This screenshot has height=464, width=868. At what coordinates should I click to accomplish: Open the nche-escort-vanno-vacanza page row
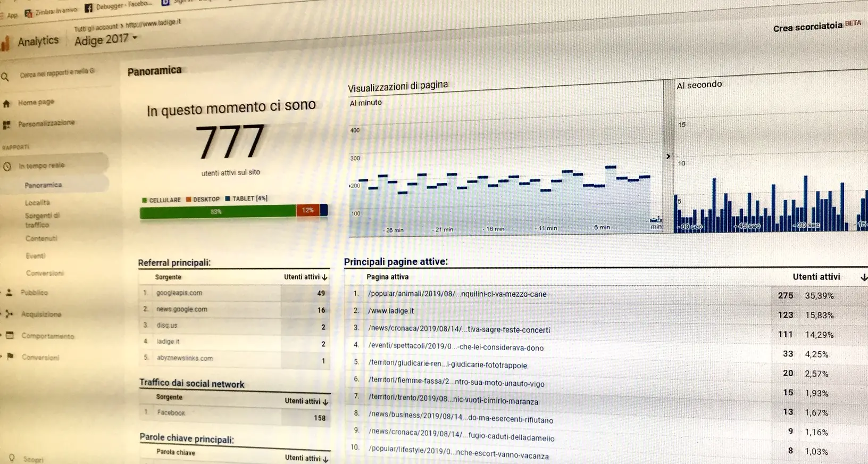point(458,452)
